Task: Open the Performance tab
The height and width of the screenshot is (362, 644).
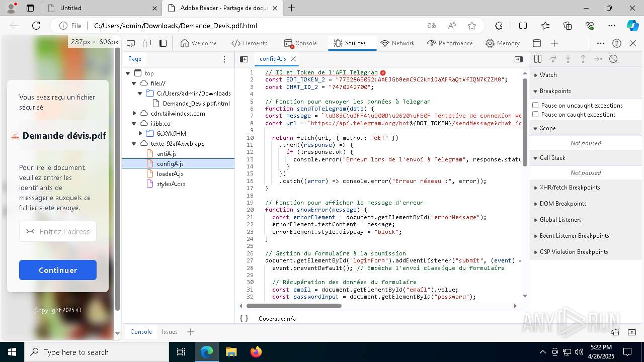Action: pyautogui.click(x=450, y=43)
